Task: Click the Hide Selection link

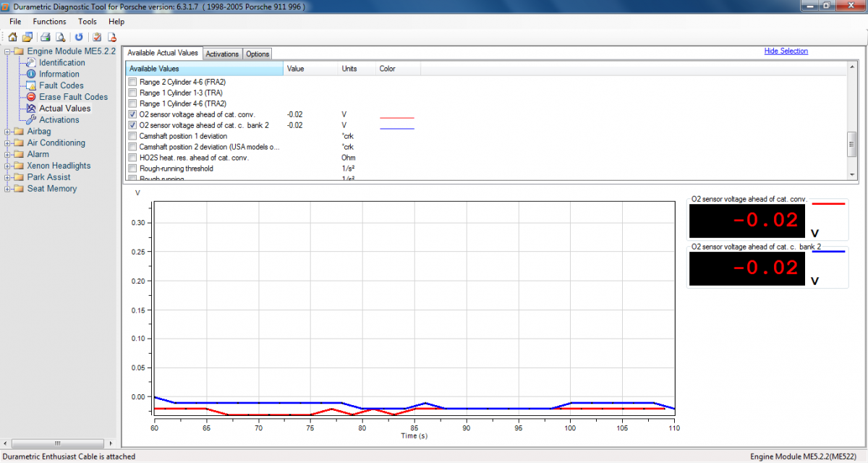Action: pyautogui.click(x=786, y=51)
